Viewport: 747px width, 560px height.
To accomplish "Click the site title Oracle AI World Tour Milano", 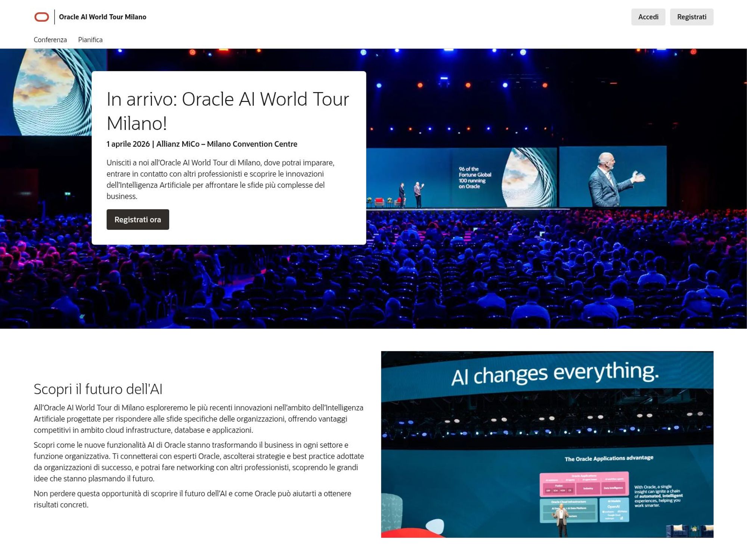I will click(103, 17).
